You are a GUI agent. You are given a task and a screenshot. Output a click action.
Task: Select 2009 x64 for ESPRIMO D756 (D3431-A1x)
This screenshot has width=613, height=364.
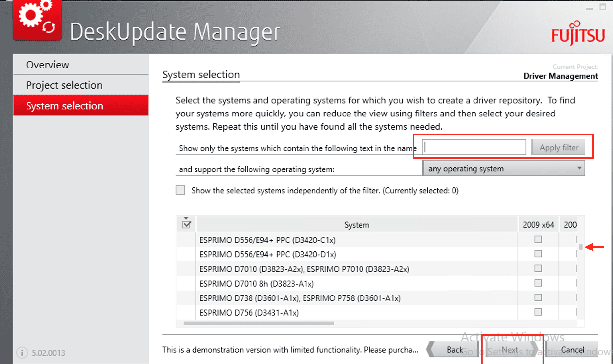pyautogui.click(x=538, y=312)
